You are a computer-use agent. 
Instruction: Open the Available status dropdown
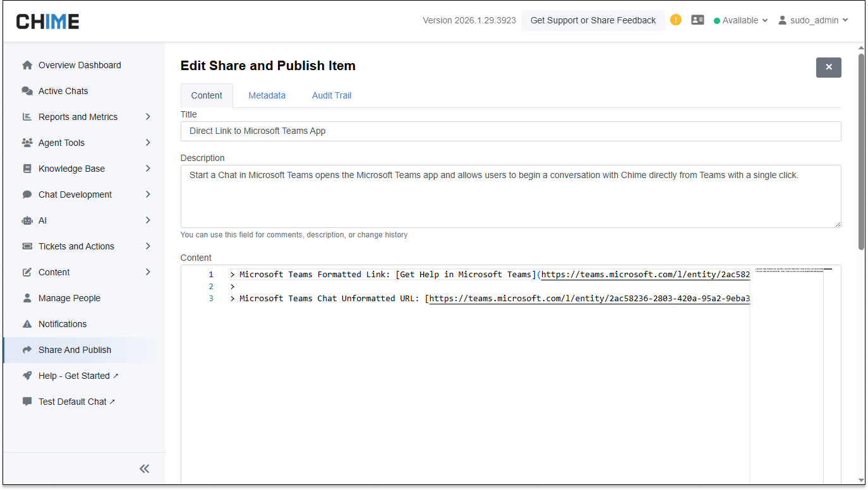point(740,20)
